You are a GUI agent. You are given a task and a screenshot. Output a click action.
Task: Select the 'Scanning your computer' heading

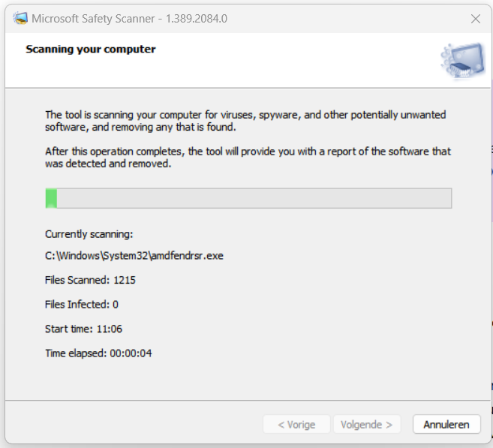91,50
